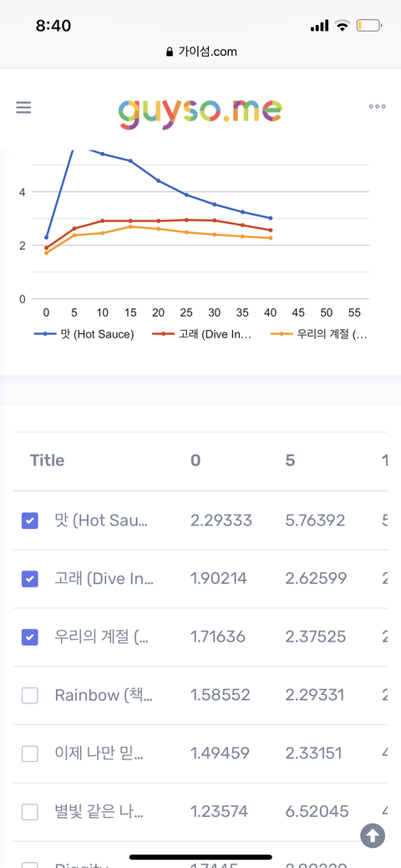Uncheck the 우리의 계절 row checkbox

coord(30,637)
